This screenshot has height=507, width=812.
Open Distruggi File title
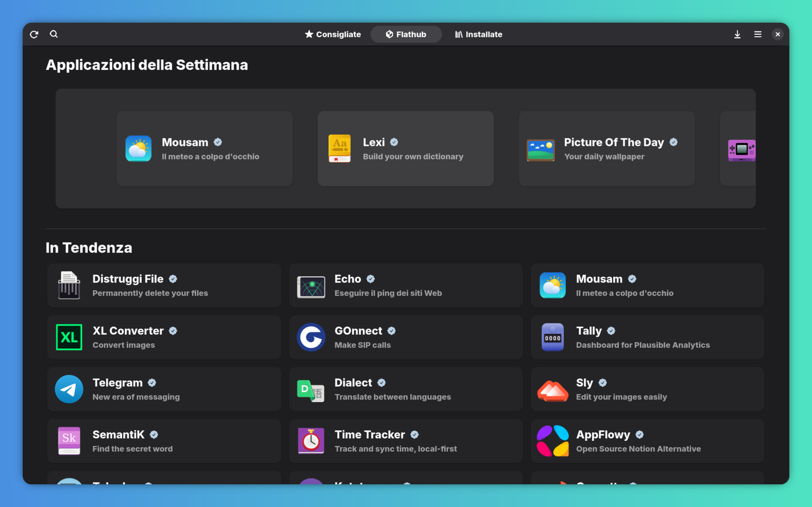[x=128, y=279]
